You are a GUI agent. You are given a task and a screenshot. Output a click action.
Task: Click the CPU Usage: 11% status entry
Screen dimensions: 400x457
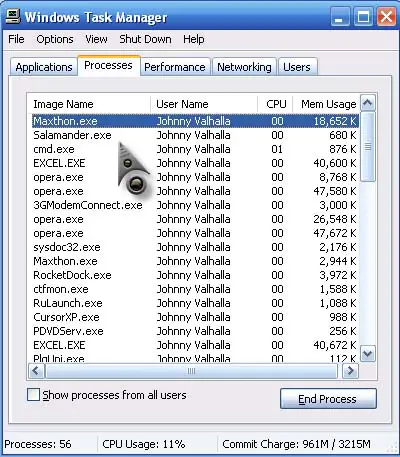[x=144, y=444]
